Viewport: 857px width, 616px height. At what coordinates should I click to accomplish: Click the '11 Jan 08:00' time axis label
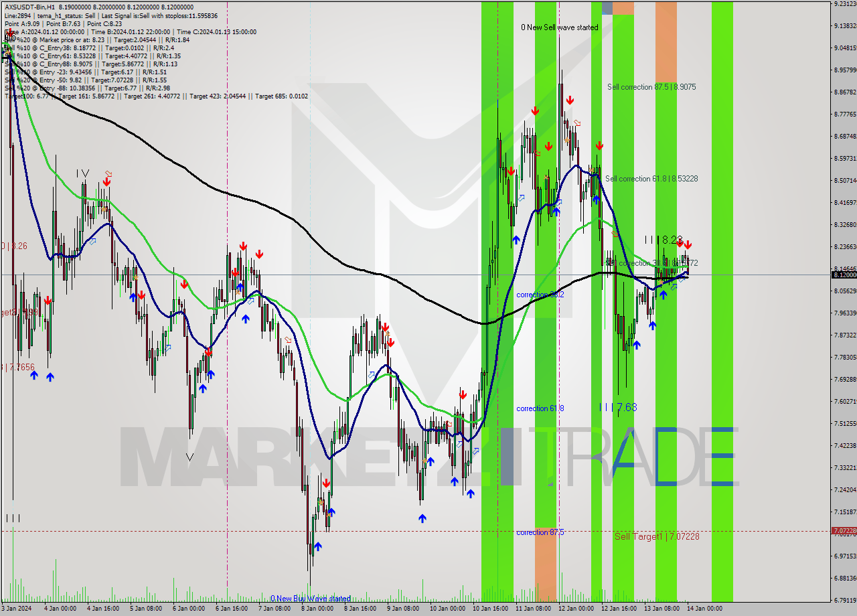[532, 609]
